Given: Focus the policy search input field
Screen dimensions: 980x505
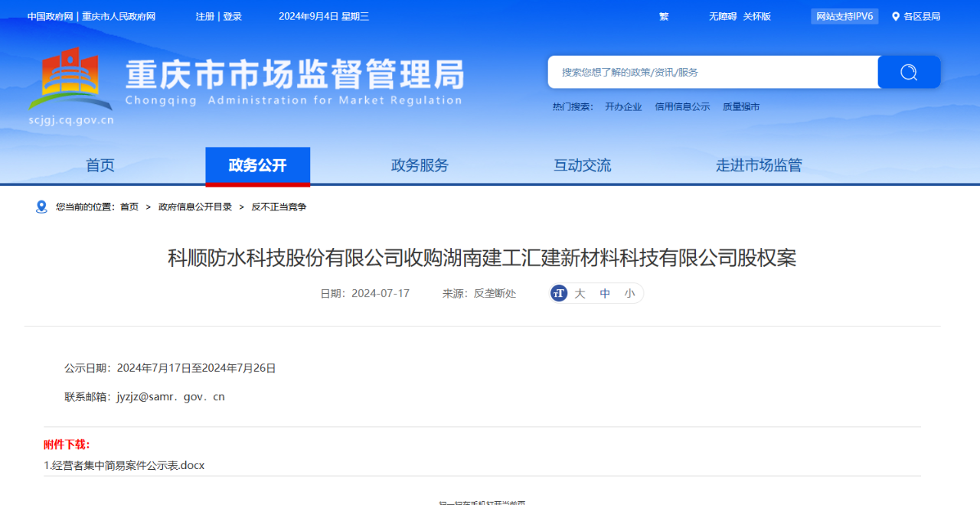Looking at the screenshot, I should pyautogui.click(x=712, y=72).
